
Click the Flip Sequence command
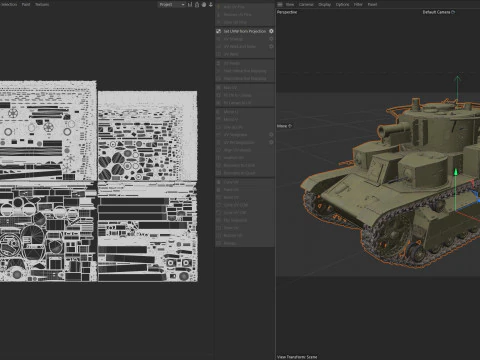pos(235,220)
